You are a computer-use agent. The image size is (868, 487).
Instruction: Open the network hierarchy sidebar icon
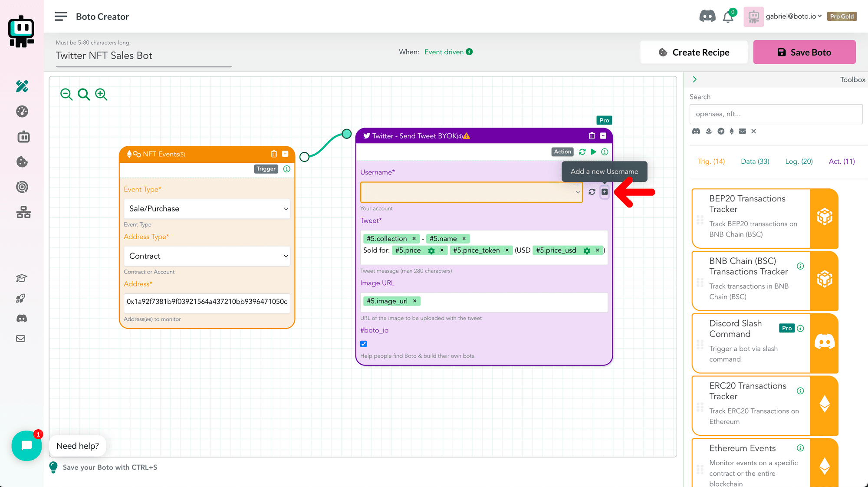pos(23,212)
